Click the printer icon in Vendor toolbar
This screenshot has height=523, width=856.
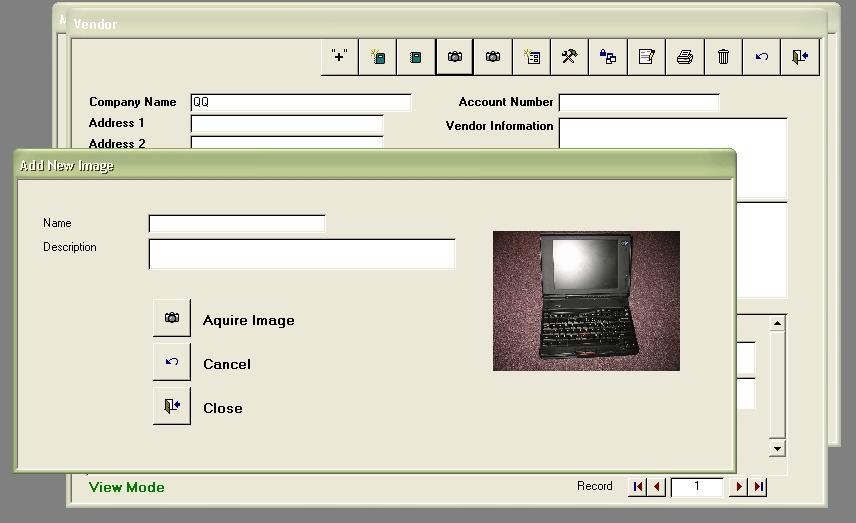[685, 57]
